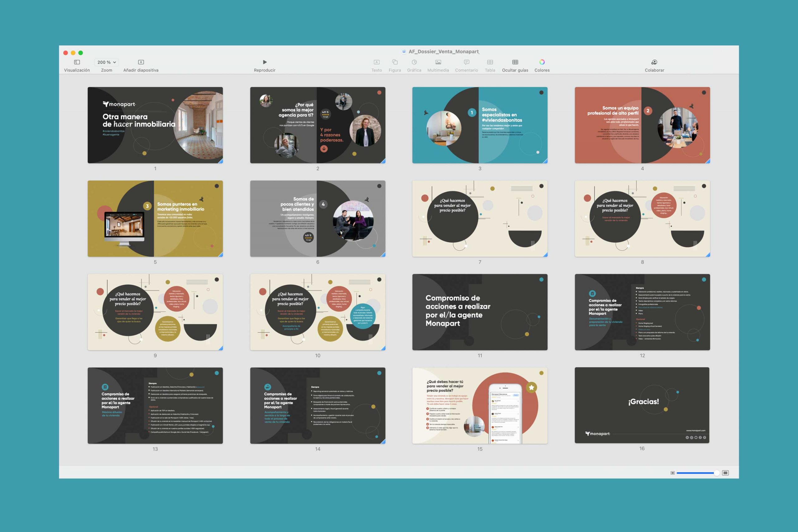This screenshot has width=798, height=532.
Task: Open the Colores color picker
Action: 542,62
